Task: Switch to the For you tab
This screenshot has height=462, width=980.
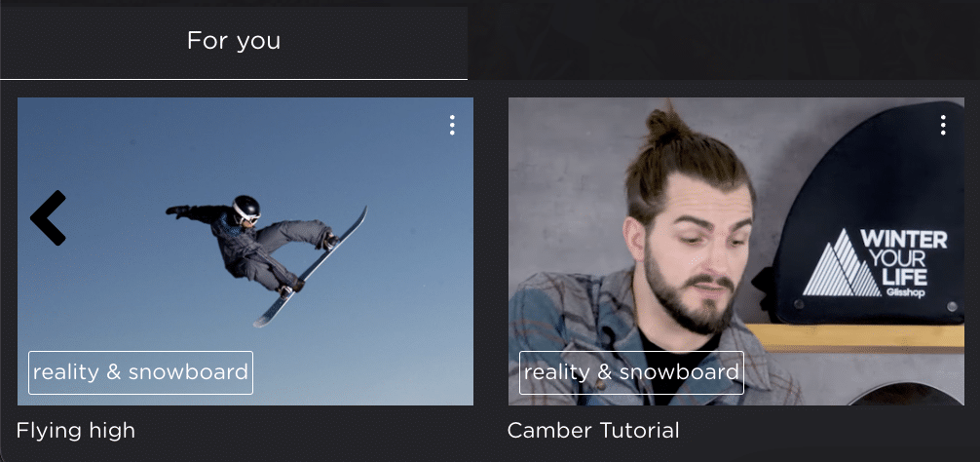Action: click(234, 41)
